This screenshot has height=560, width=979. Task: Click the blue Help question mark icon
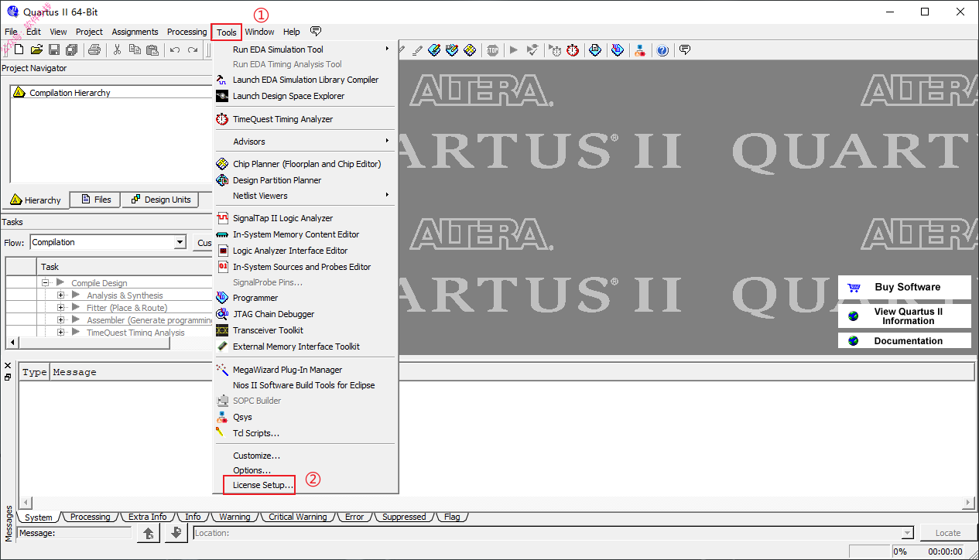662,50
